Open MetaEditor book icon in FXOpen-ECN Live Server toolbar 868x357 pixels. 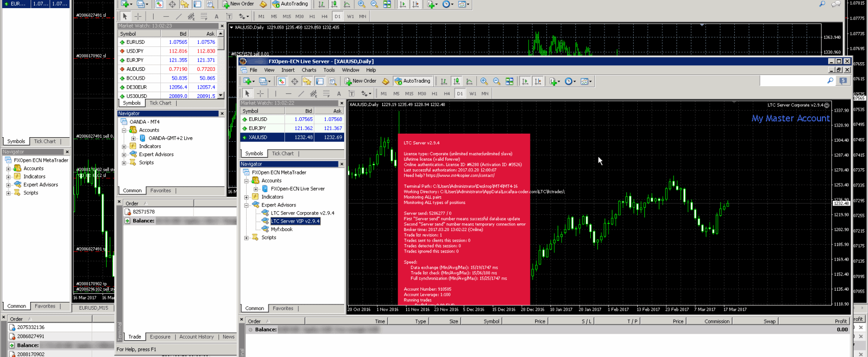click(x=385, y=81)
